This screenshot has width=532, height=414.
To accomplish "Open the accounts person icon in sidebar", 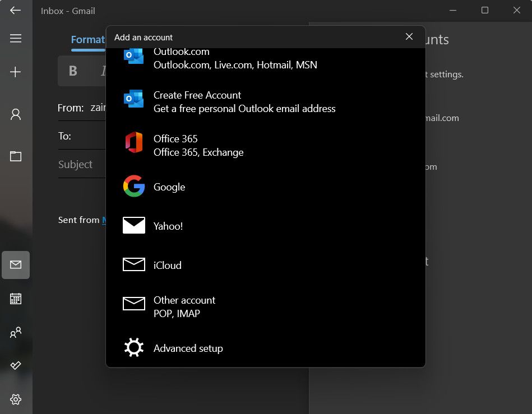I will point(16,114).
